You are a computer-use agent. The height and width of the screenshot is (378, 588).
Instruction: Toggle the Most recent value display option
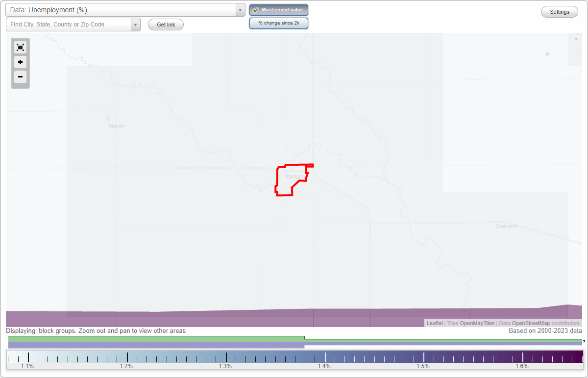pos(278,9)
